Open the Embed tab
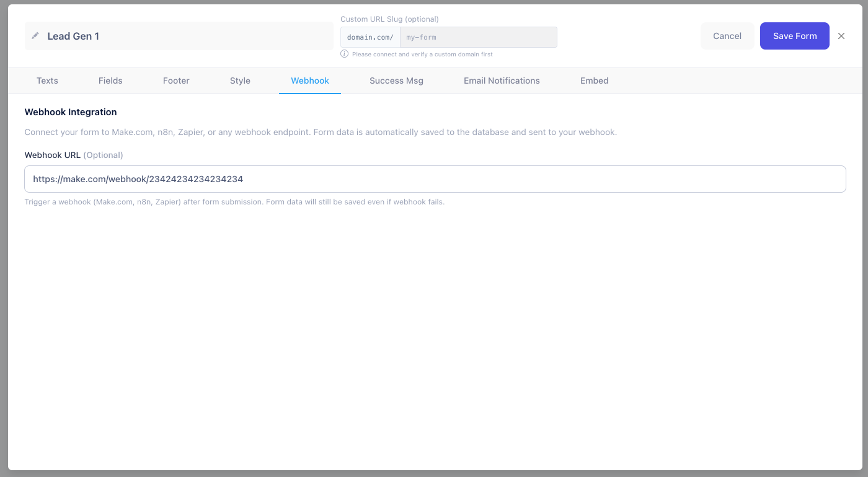This screenshot has height=477, width=868. [x=593, y=81]
